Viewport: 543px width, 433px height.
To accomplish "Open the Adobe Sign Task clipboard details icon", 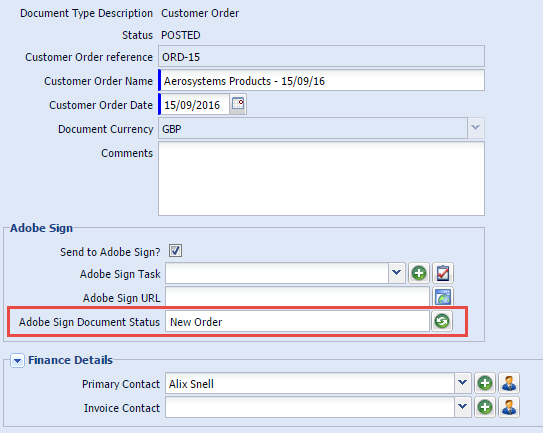I will coord(443,273).
